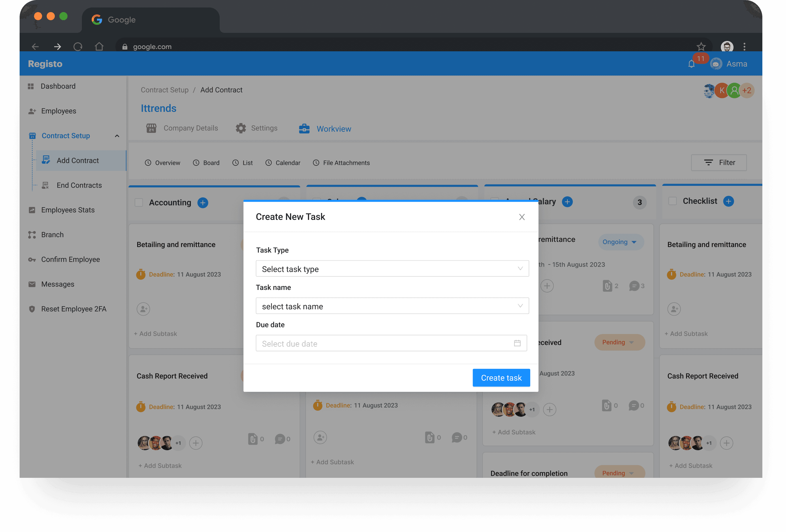Bookmark page with the star icon
Screen dimensions: 786x532
pos(701,47)
